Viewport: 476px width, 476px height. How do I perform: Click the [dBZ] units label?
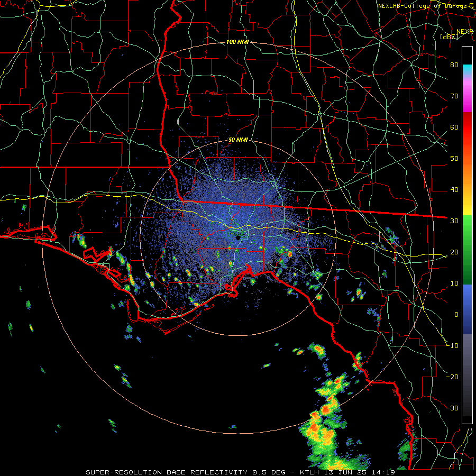[449, 36]
